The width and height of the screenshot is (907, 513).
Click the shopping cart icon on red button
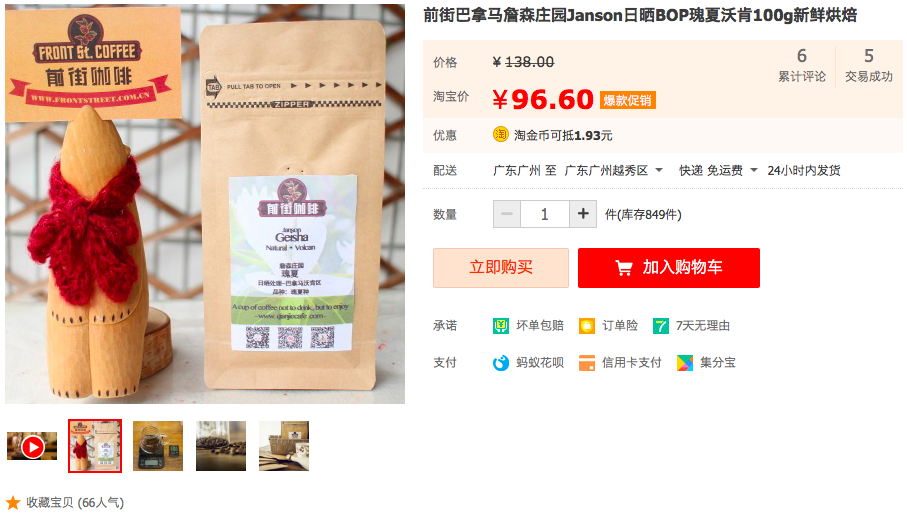click(624, 268)
